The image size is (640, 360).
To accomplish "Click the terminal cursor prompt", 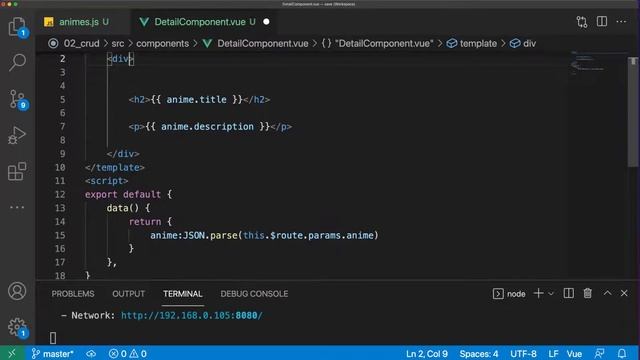I will coord(53,338).
